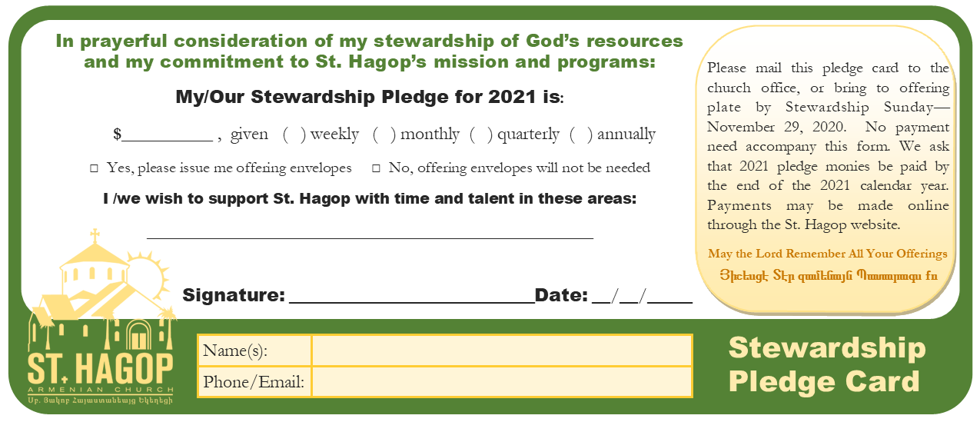
Task: Click the dollar amount pledge blank
Action: point(167,135)
